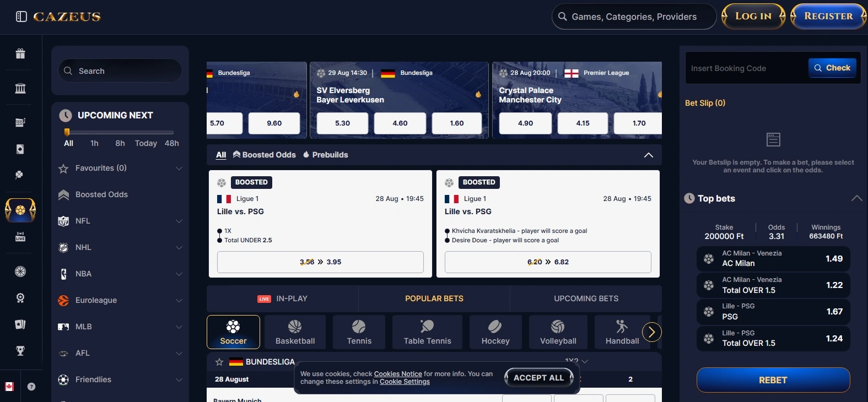Click the LOG IN button
This screenshot has height=402, width=868.
753,16
